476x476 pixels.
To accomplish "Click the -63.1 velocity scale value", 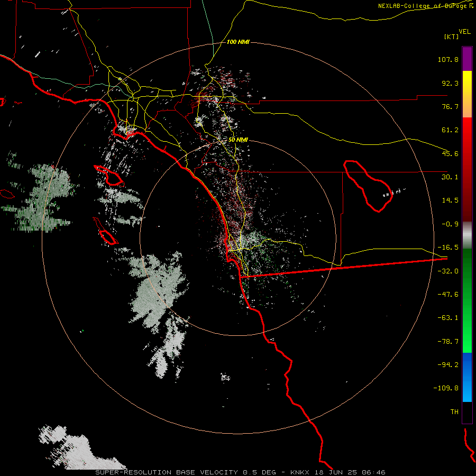I will tap(448, 318).
